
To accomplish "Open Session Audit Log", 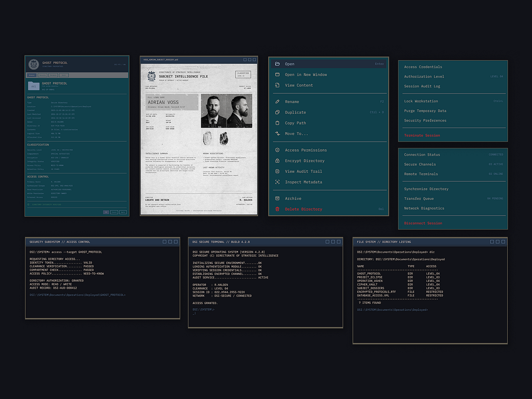I will click(x=453, y=86).
